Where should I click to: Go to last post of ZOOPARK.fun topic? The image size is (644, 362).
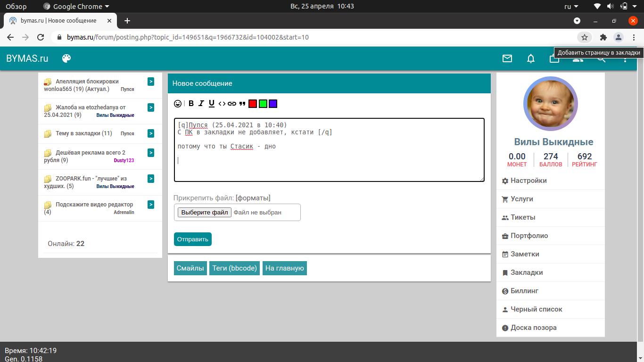pos(151,179)
